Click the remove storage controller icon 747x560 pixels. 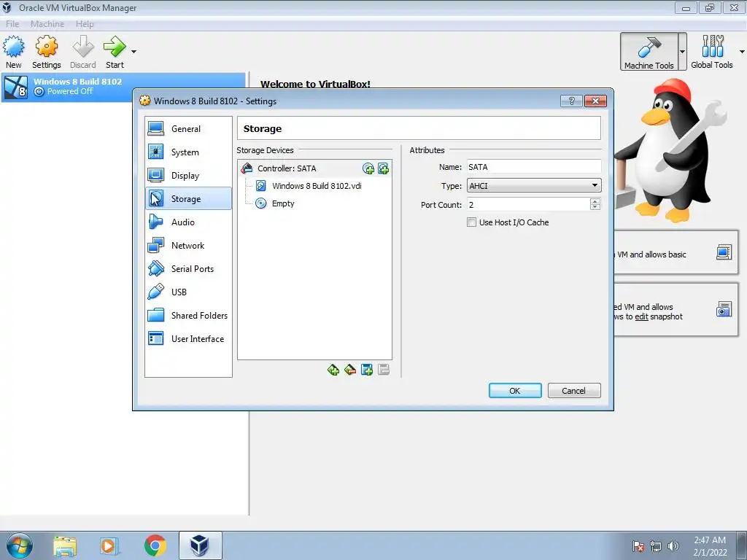[x=350, y=370]
